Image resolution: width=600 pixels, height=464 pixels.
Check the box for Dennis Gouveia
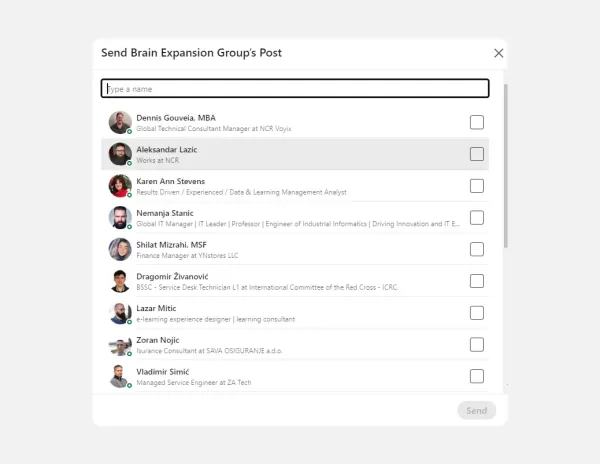point(477,122)
